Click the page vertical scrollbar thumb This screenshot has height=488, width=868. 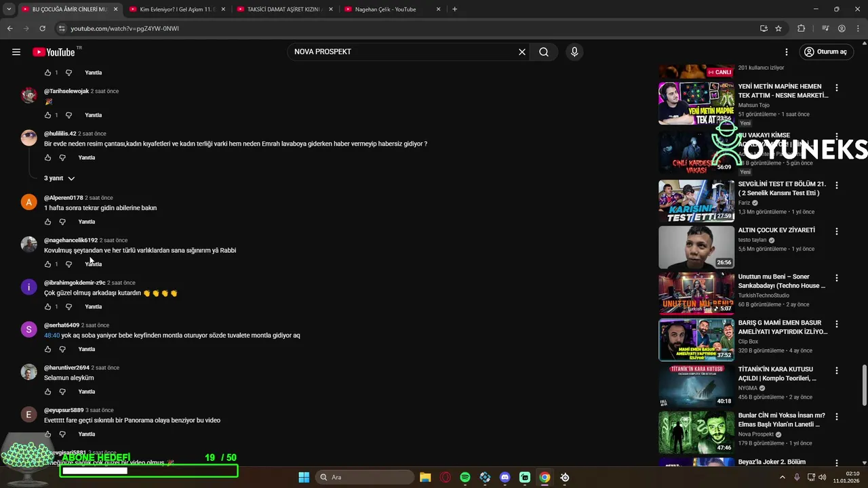coord(864,384)
